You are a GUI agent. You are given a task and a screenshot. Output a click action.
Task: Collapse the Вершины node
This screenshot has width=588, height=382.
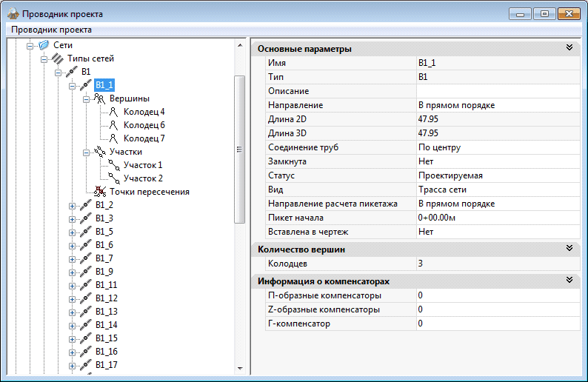(86, 99)
